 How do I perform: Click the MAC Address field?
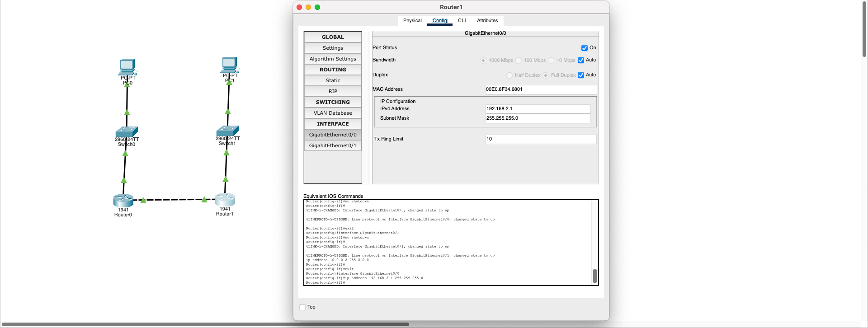point(541,89)
